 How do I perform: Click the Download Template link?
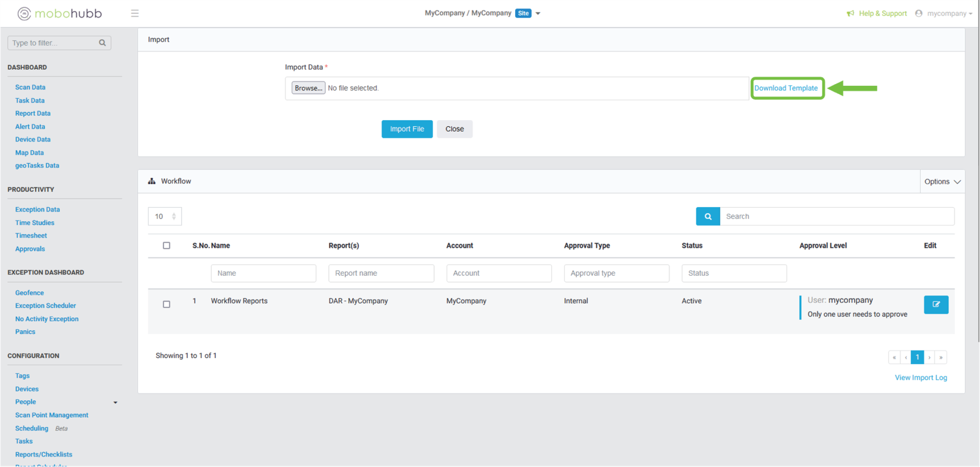pyautogui.click(x=786, y=88)
